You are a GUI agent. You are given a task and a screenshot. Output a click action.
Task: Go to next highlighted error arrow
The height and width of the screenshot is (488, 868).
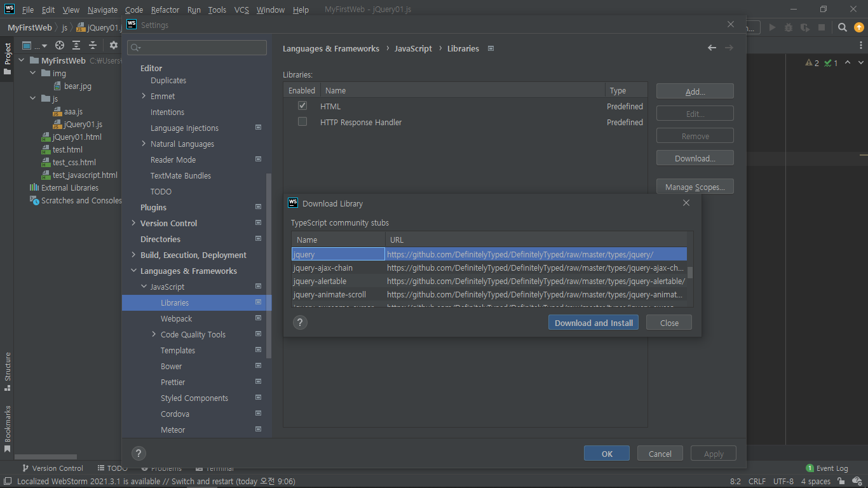click(x=861, y=63)
